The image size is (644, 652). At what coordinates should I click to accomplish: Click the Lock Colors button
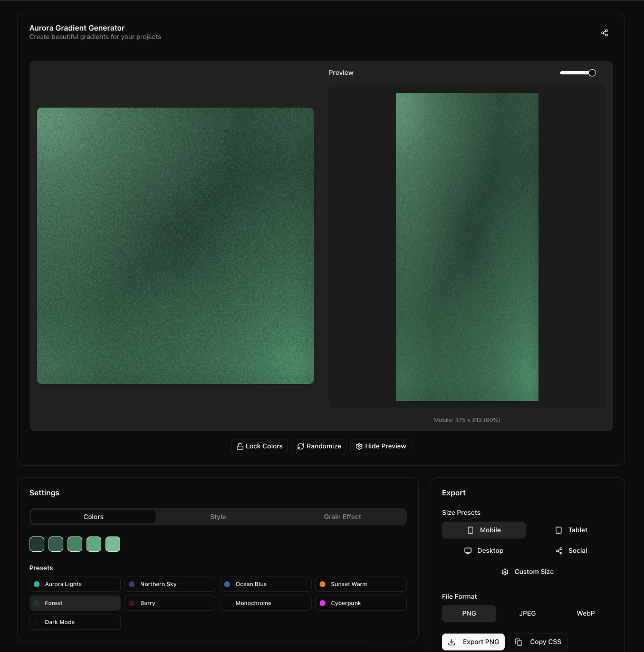259,446
